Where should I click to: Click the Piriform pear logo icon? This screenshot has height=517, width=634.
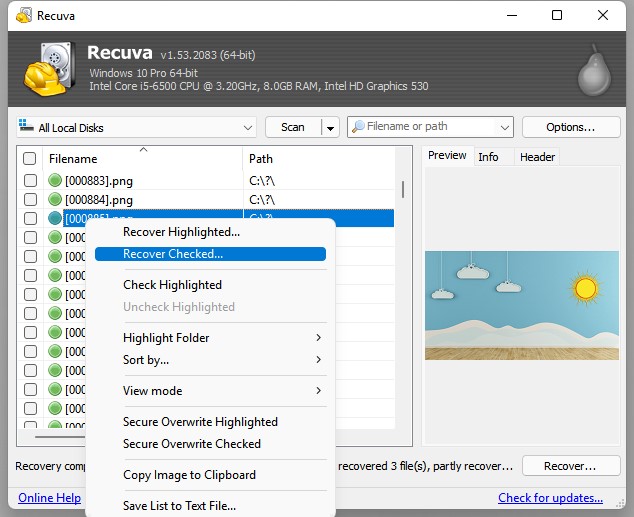pyautogui.click(x=593, y=70)
